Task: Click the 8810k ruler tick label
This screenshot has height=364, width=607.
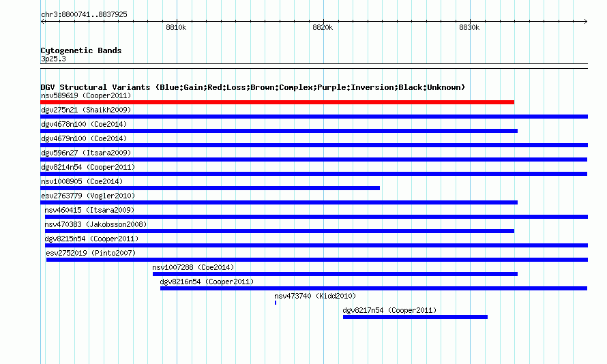Action: coord(176,27)
